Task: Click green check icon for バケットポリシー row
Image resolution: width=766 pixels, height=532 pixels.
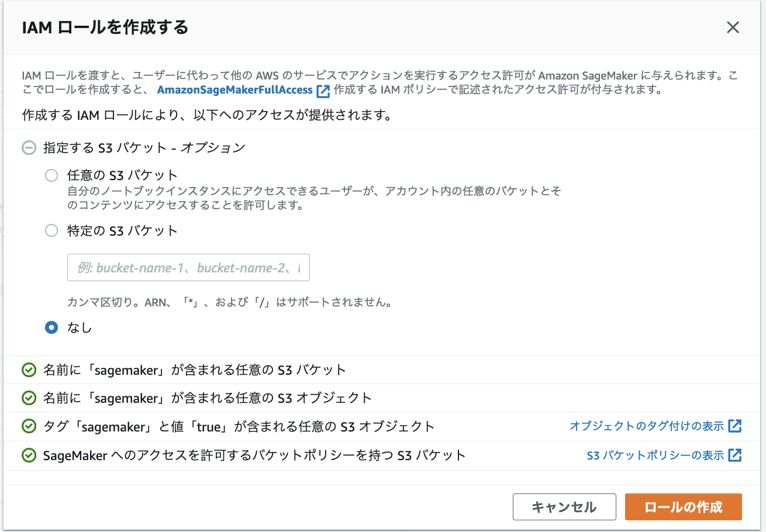Action: (x=29, y=455)
